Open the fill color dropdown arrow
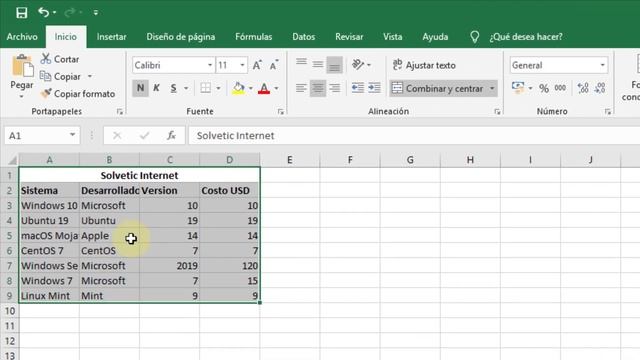Viewport: 640px width, 360px height. click(250, 88)
